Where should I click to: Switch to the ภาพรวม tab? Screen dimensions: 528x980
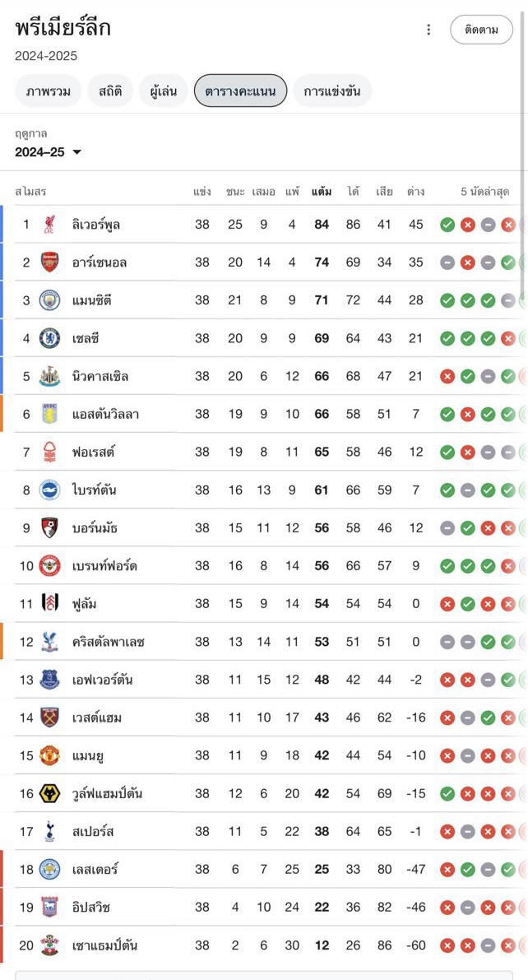coord(49,92)
